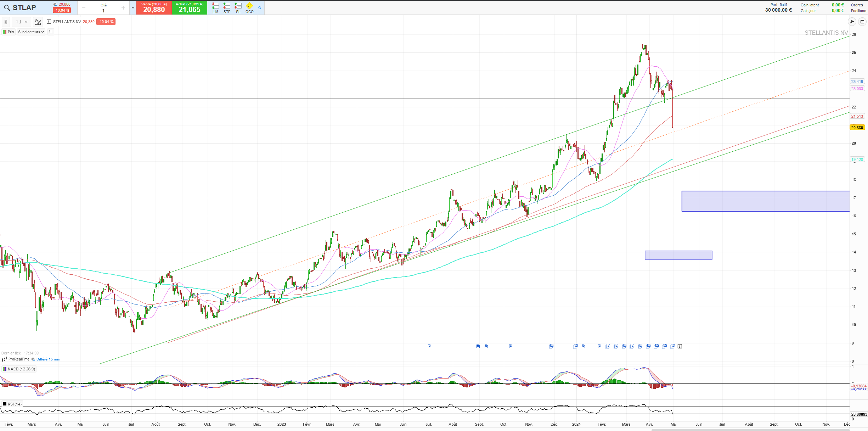Collapse the order bar with double chevron
Screen dimensions: 868x431
pyautogui.click(x=260, y=7)
